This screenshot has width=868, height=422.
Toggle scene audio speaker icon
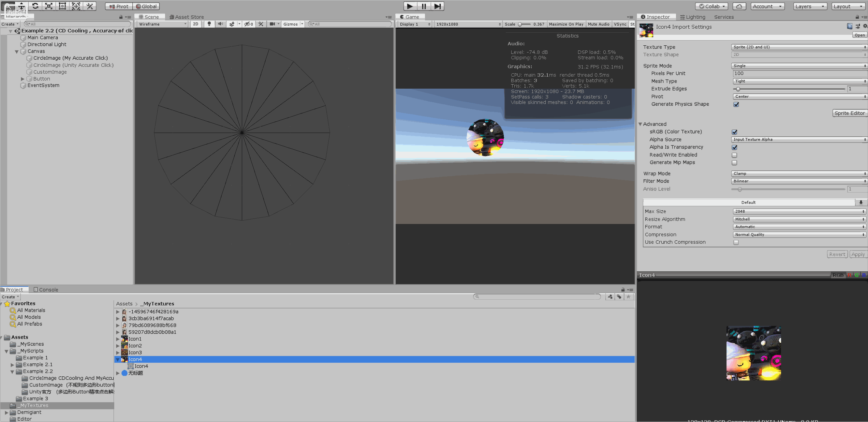coord(220,24)
